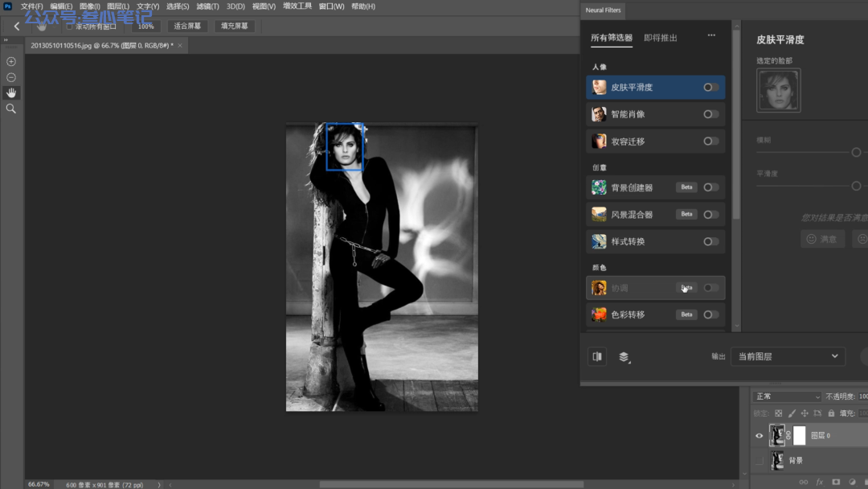Click the fx layer style icon
Image resolution: width=868 pixels, height=489 pixels.
coord(820,483)
